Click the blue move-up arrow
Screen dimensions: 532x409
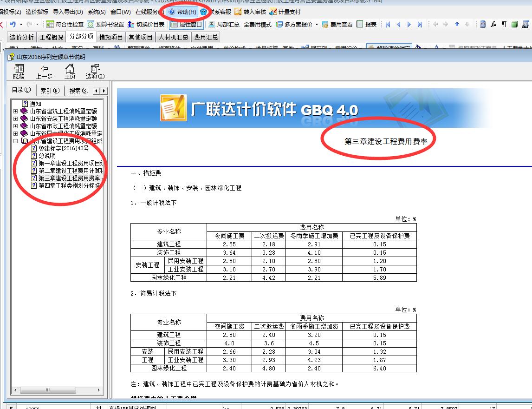click(x=457, y=25)
